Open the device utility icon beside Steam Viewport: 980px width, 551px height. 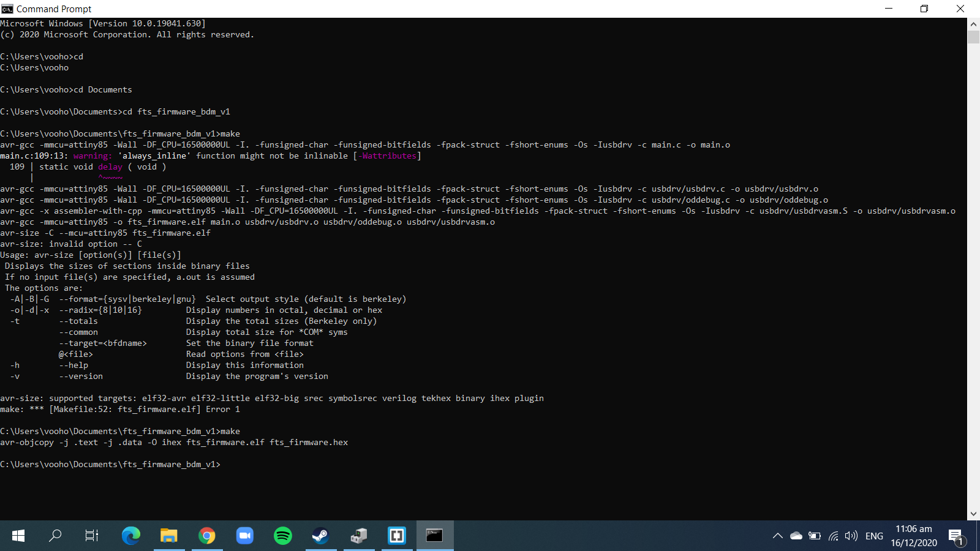point(359,536)
